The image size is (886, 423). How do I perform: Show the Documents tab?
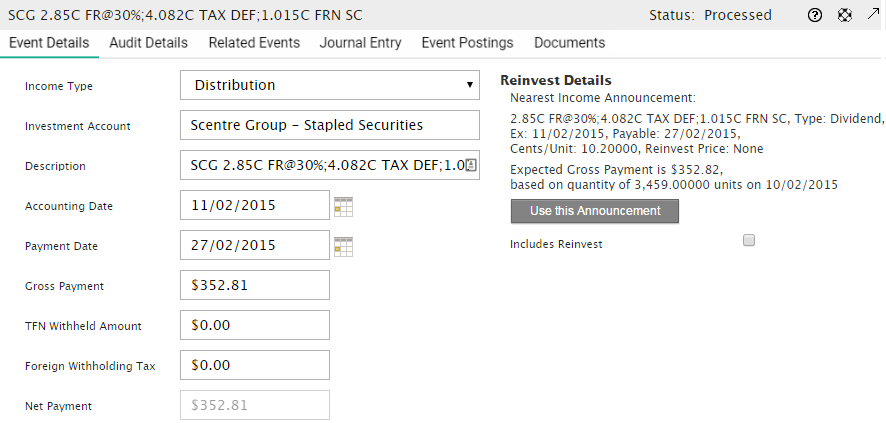pos(569,43)
